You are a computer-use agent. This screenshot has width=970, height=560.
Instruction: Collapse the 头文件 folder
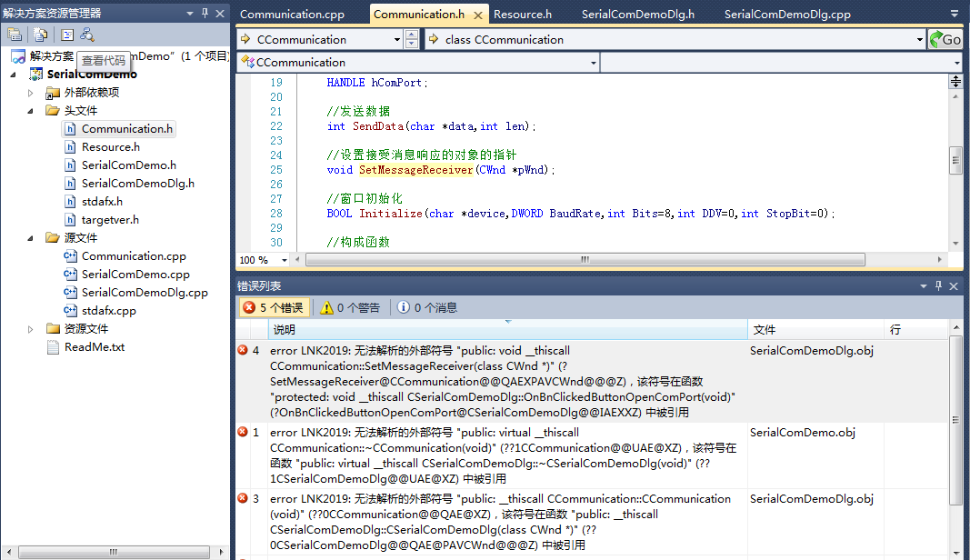pyautogui.click(x=30, y=111)
